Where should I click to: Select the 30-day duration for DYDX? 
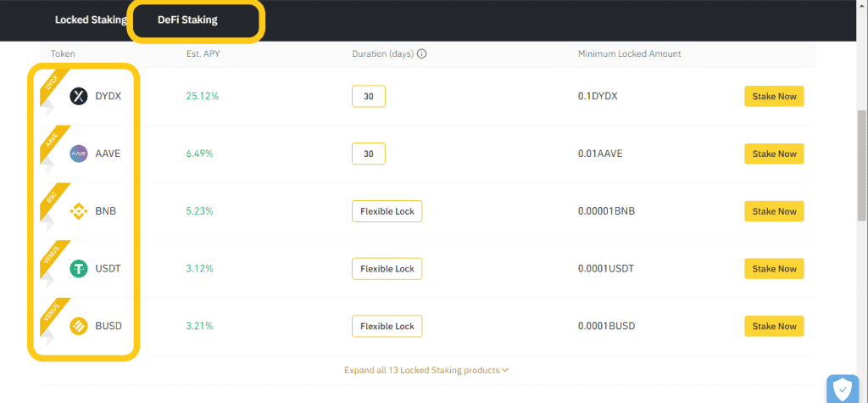[x=369, y=97]
